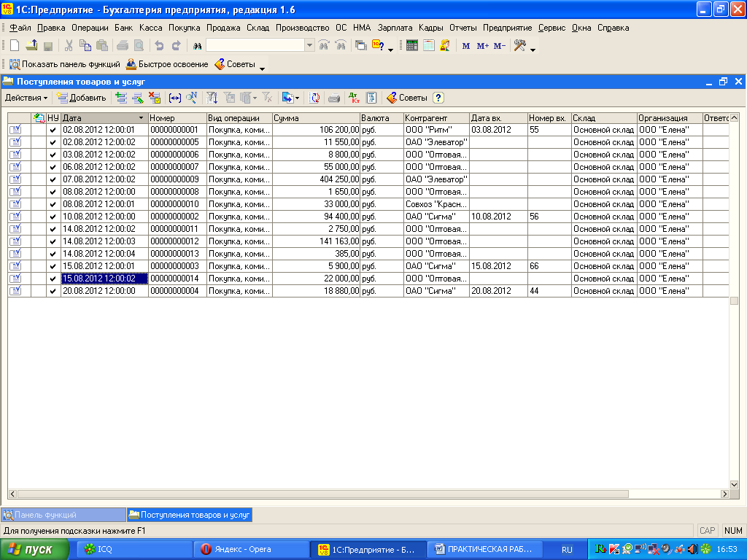This screenshot has width=747, height=560.
Task: Click the yellow question mark help icon
Action: tap(438, 98)
